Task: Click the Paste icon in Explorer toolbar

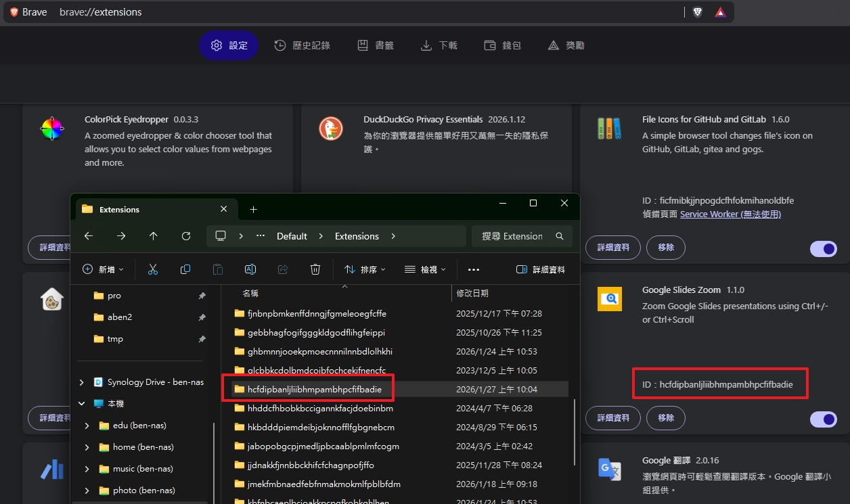Action: pos(218,269)
